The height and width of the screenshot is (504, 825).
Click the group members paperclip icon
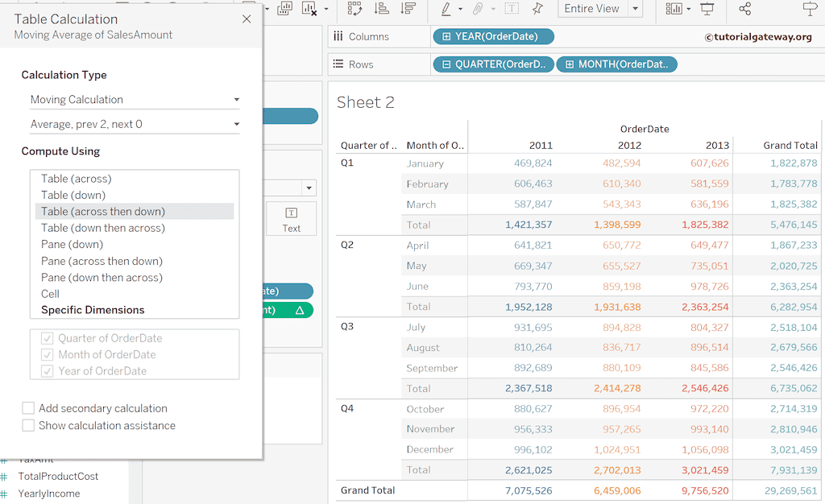(478, 8)
